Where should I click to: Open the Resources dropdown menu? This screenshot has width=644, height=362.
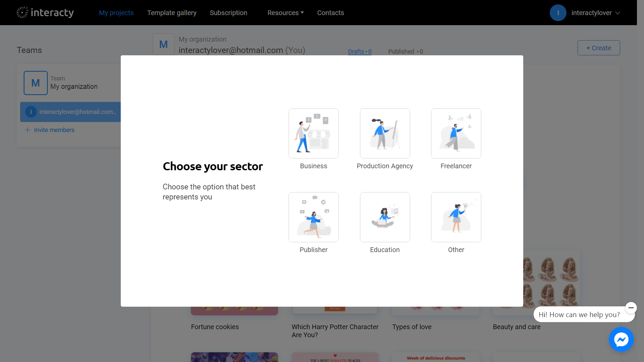[285, 13]
